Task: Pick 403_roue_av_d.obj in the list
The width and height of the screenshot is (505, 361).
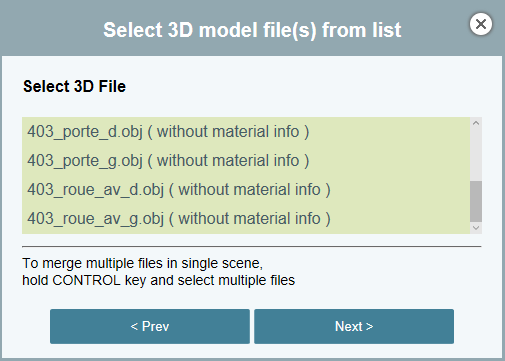Action: pyautogui.click(x=246, y=190)
